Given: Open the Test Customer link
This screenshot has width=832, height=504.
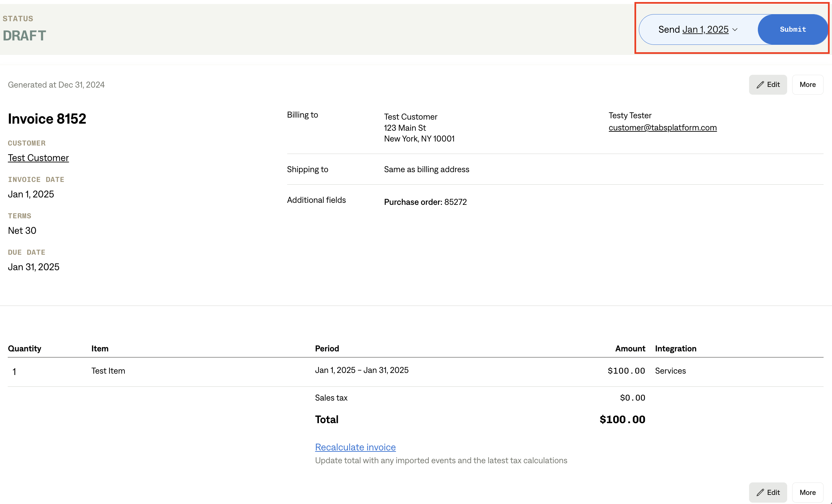Looking at the screenshot, I should point(38,158).
